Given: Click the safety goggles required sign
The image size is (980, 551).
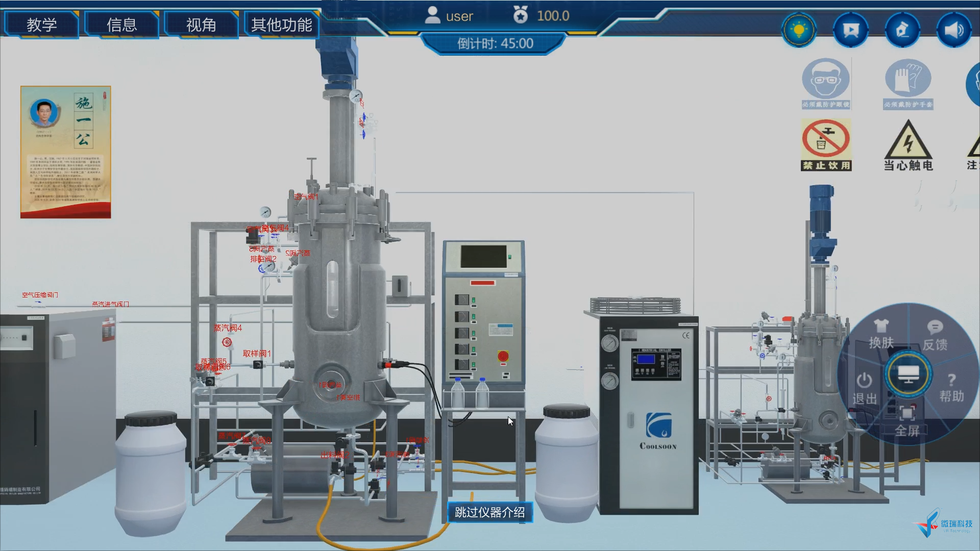Looking at the screenshot, I should [x=825, y=84].
